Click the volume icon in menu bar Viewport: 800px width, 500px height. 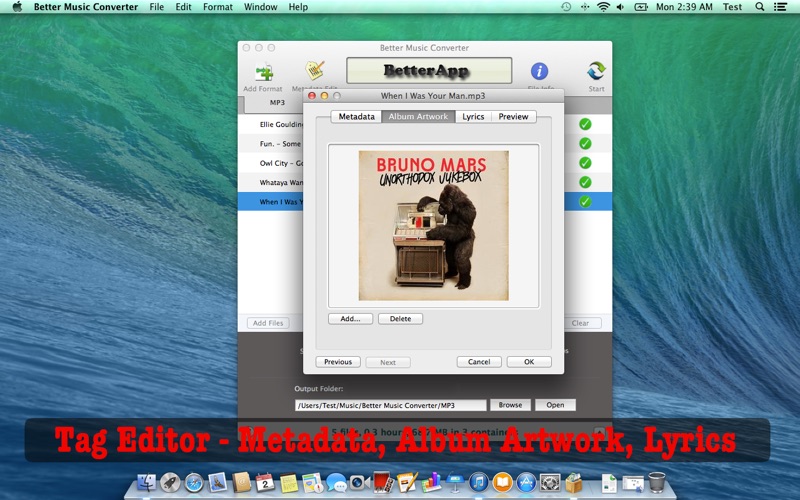(x=620, y=7)
